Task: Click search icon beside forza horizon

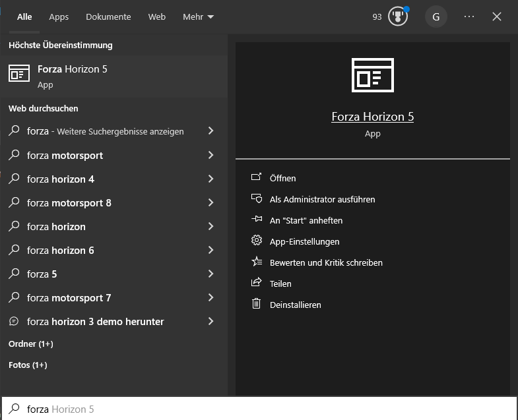Action: click(x=14, y=226)
